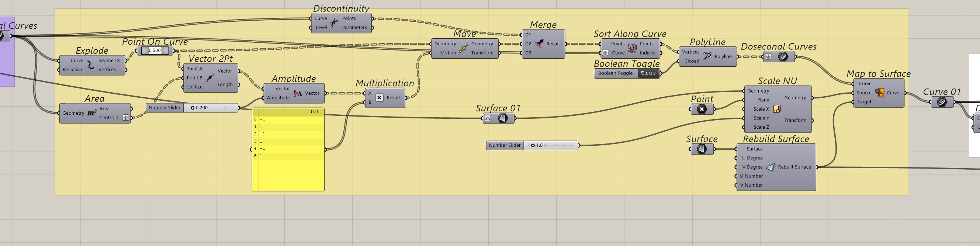Click the Boolean Toggle name label
The image size is (980, 246).
615,73
